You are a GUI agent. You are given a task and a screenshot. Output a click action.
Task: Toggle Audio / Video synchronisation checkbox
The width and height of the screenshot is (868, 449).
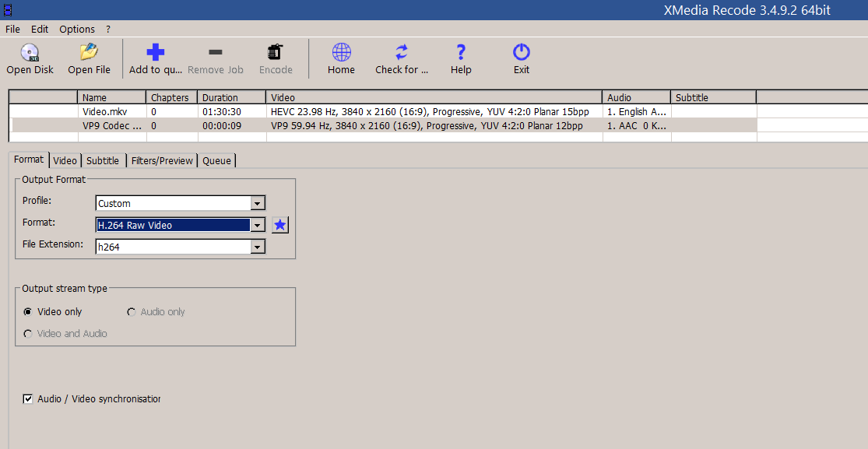pyautogui.click(x=28, y=398)
